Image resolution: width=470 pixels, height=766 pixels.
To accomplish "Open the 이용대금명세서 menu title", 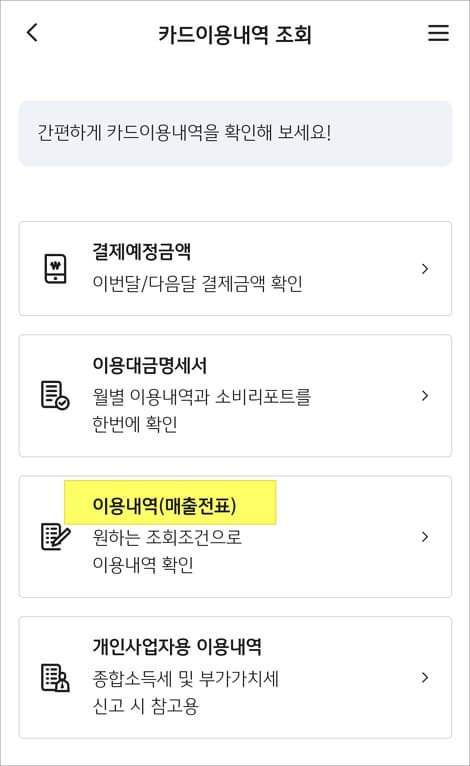I will (150, 365).
